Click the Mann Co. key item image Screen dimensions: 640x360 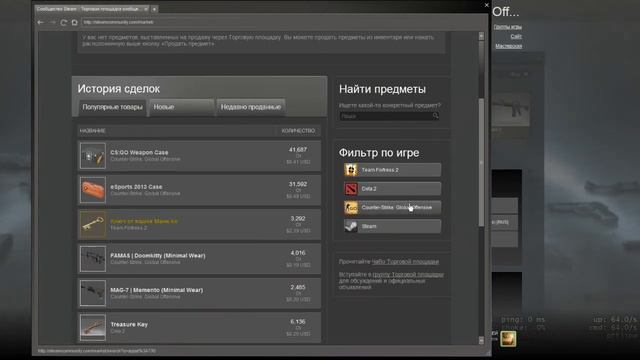click(93, 224)
